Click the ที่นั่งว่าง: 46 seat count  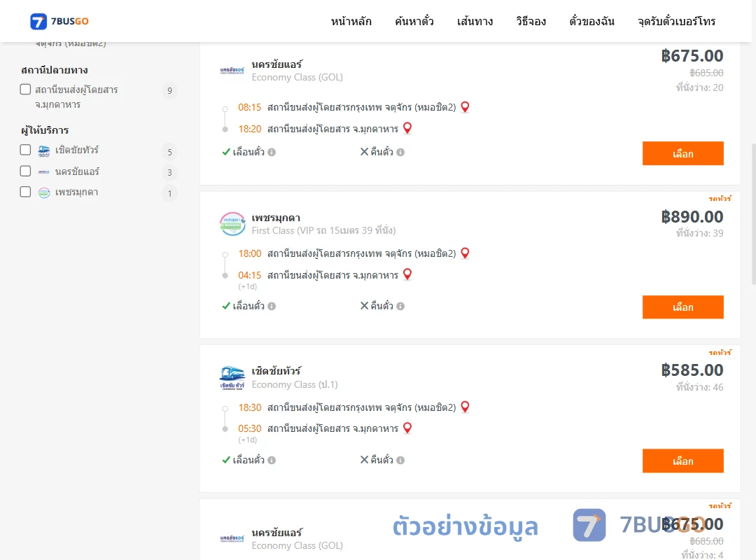pyautogui.click(x=699, y=387)
